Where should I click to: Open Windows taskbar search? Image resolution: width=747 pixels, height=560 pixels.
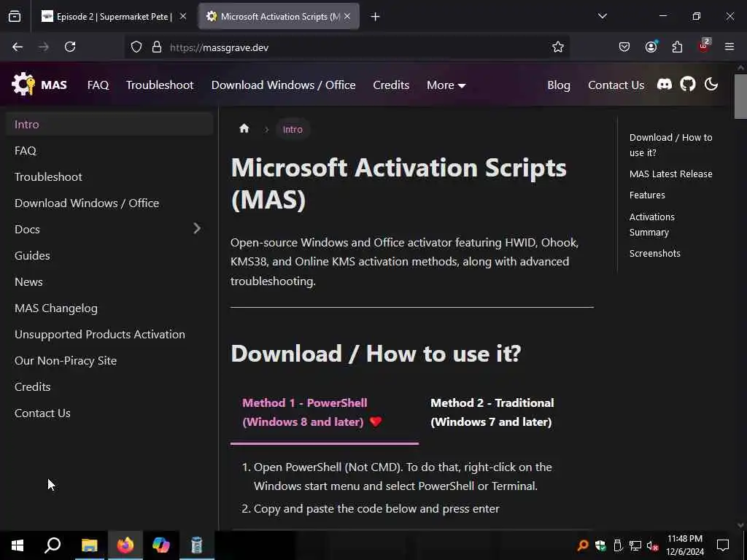53,545
